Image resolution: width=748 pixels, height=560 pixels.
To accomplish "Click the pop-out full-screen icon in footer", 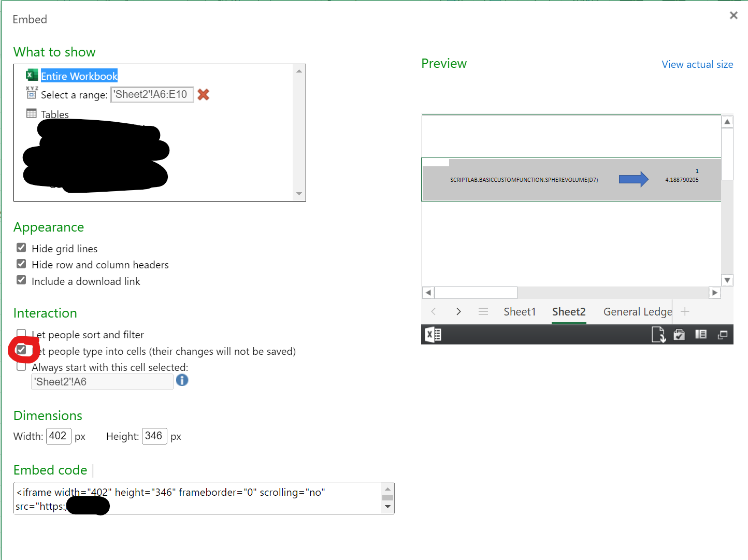I will tap(723, 334).
